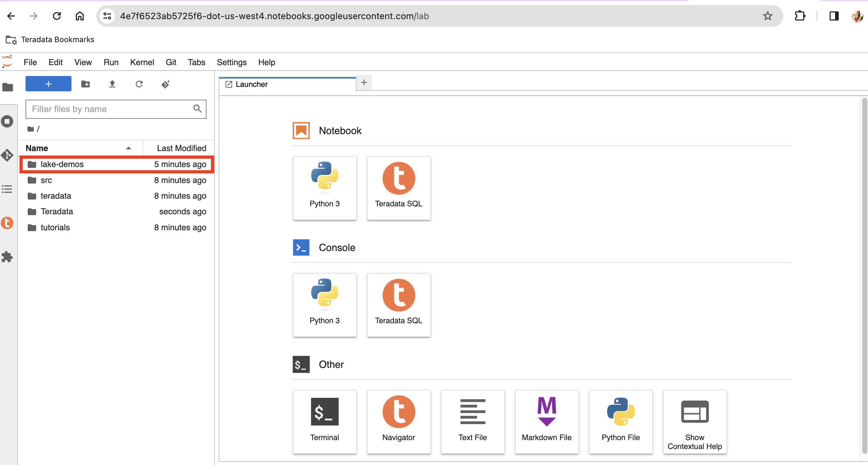Screen dimensions: 868x465
Task: Open Running Terminals and Kernels sidebar
Action: (x=7, y=121)
